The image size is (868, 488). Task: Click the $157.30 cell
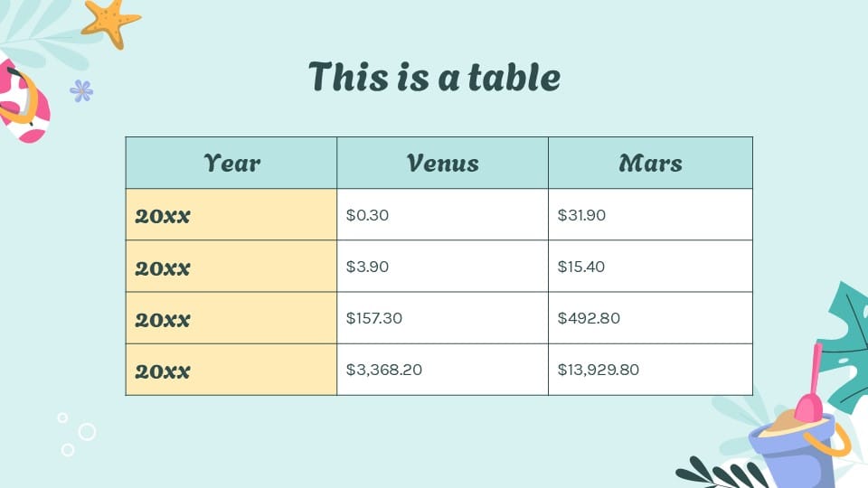point(442,318)
